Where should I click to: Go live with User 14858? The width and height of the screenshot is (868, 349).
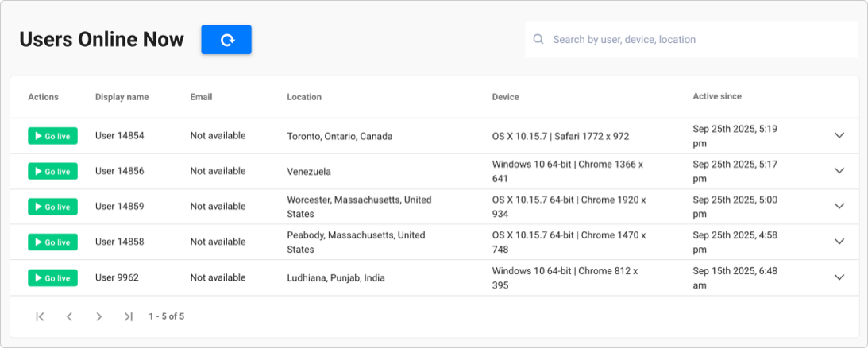click(x=52, y=242)
